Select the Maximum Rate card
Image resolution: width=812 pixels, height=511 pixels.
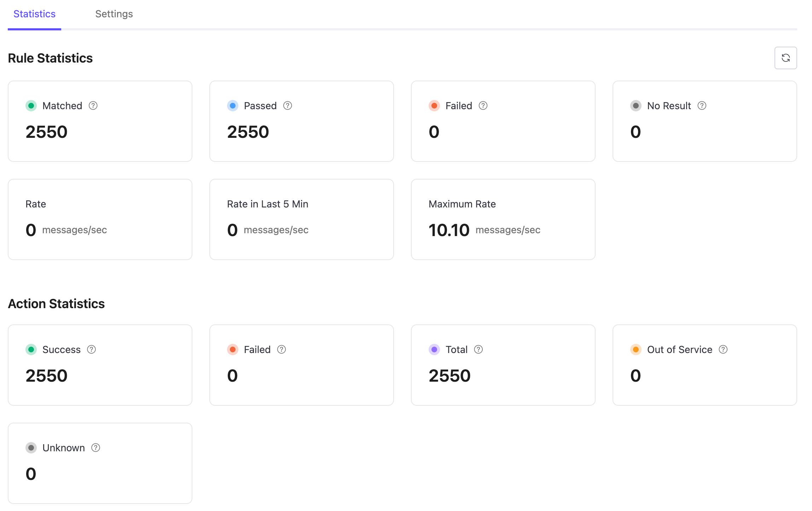click(x=503, y=219)
